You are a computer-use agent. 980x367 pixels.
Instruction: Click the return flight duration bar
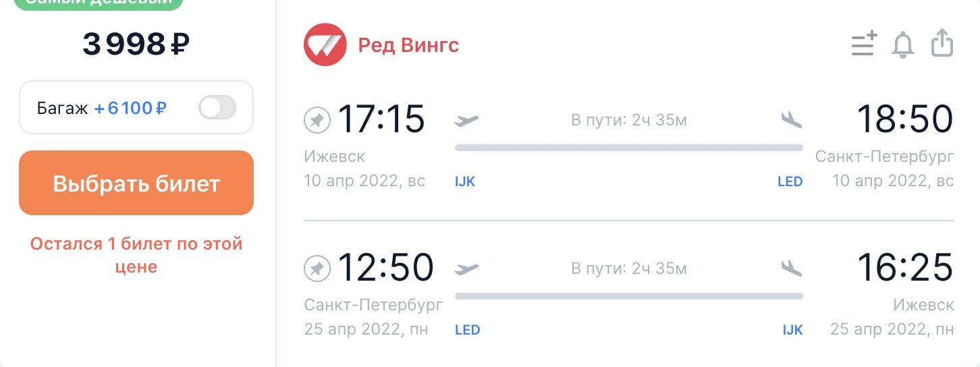coord(628,295)
